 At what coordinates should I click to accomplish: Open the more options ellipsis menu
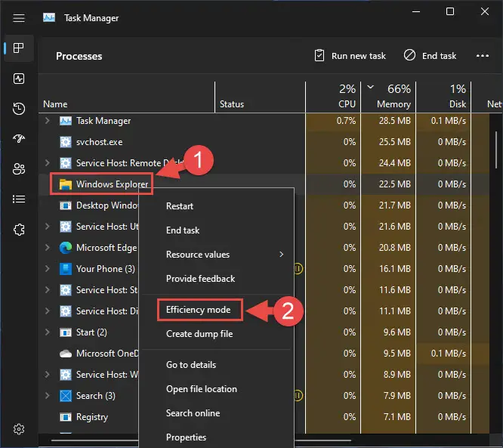[482, 56]
